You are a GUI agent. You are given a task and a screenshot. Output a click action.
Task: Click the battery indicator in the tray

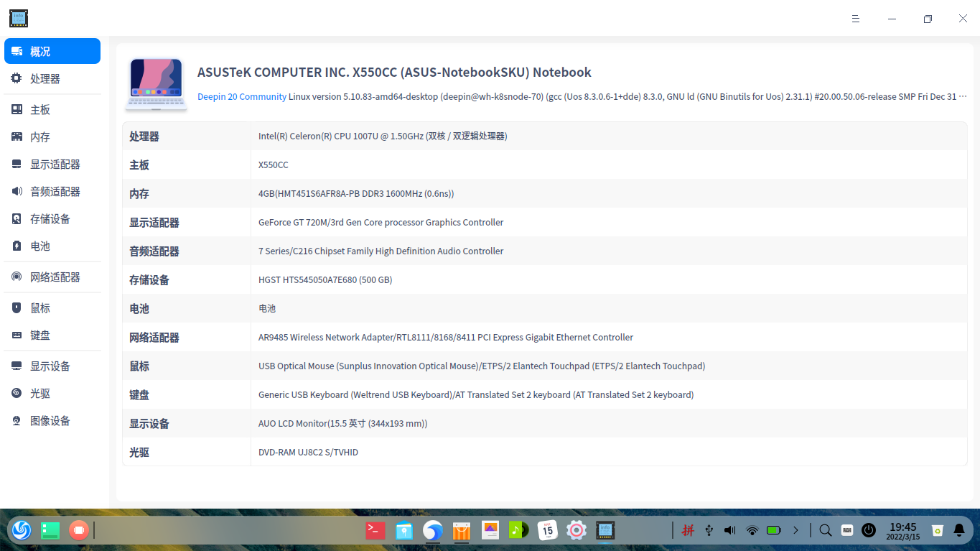point(774,530)
